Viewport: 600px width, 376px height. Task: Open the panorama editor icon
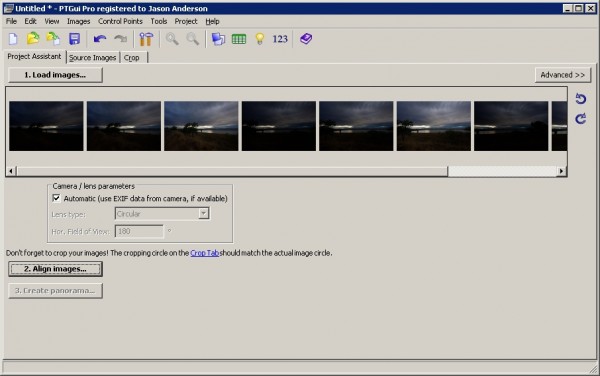tap(218, 39)
